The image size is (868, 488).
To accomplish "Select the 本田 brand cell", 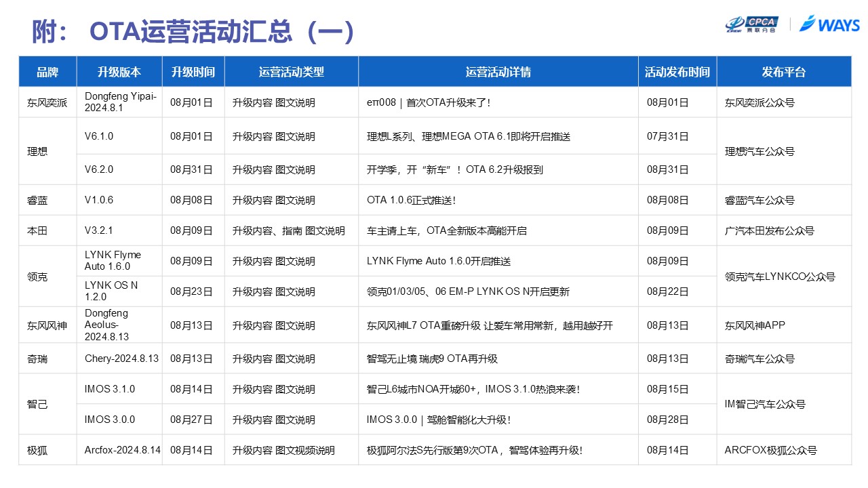I will [47, 231].
